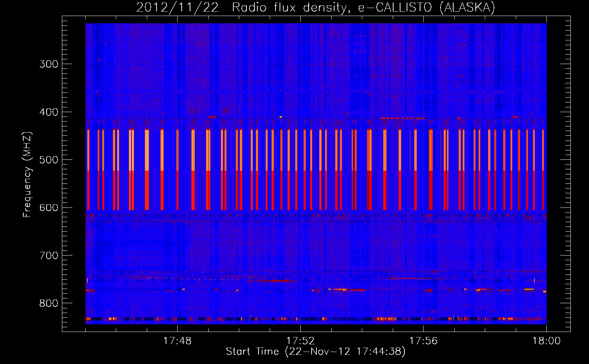Select the 700 frequency tick label
Image resolution: width=589 pixels, height=364 pixels.
pyautogui.click(x=49, y=256)
